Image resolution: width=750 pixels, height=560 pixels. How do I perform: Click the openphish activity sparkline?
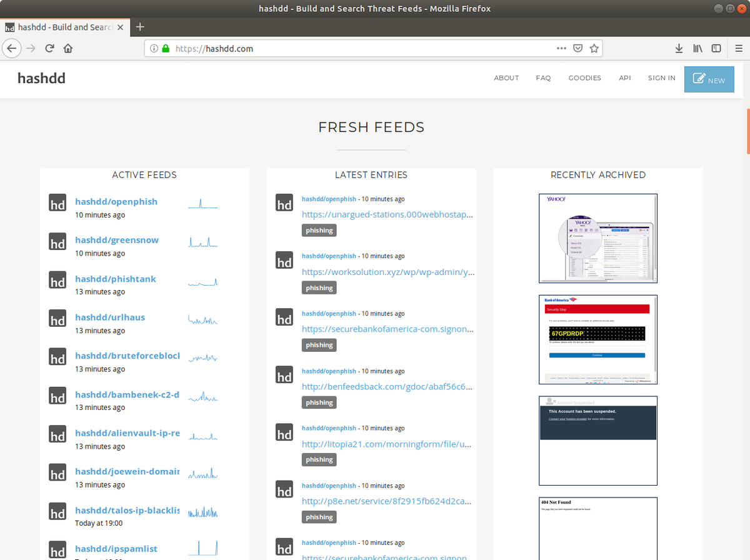pos(203,202)
